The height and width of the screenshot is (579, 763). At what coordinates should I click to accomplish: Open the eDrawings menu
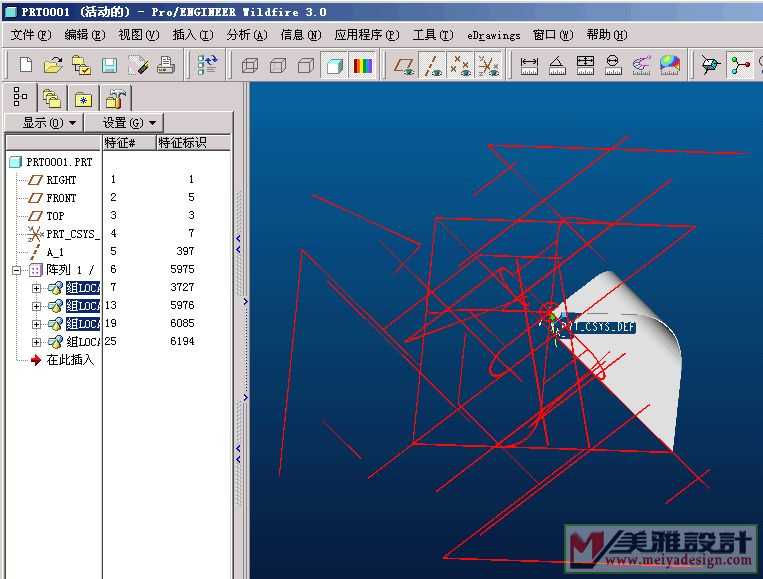pos(493,35)
